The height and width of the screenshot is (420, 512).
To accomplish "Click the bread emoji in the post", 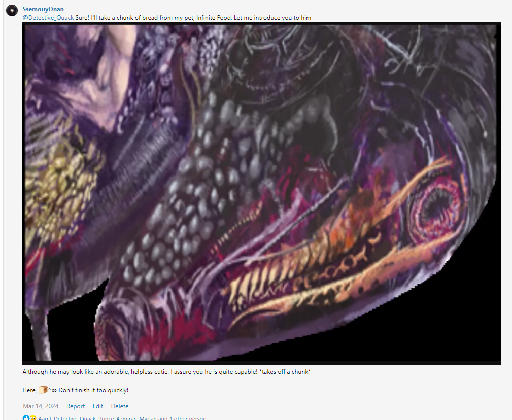I will pyautogui.click(x=43, y=390).
